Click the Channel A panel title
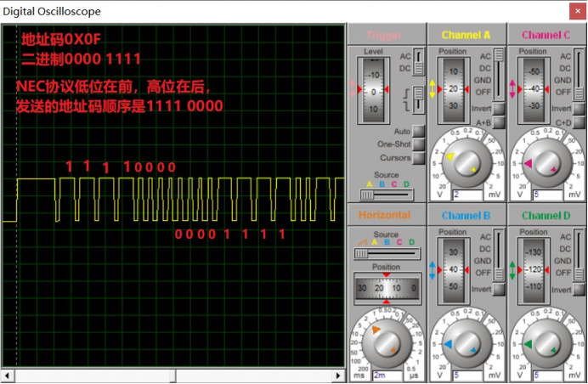The image size is (588, 384). tap(466, 35)
